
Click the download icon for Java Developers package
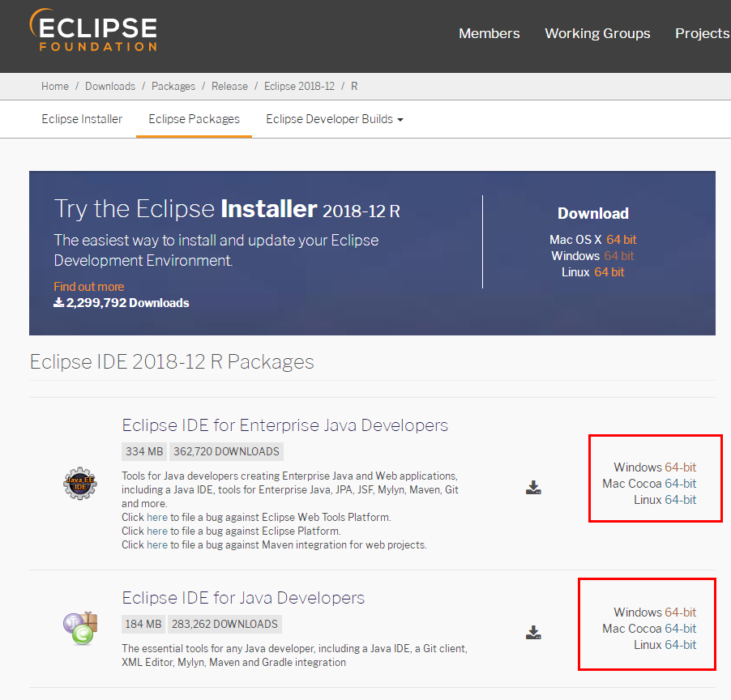pyautogui.click(x=533, y=631)
